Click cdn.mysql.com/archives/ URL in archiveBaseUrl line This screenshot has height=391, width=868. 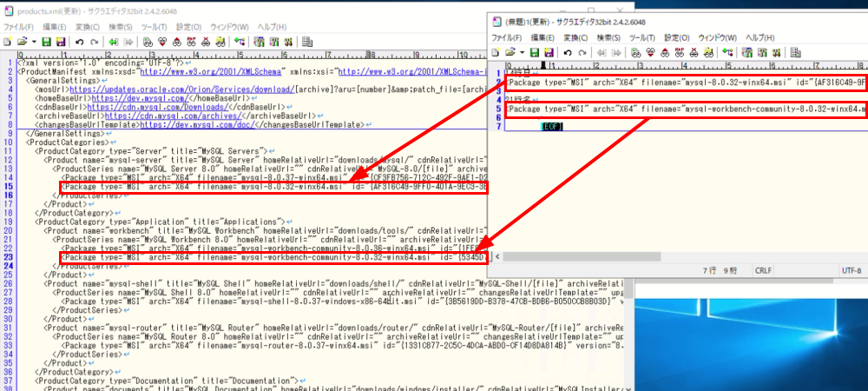174,116
